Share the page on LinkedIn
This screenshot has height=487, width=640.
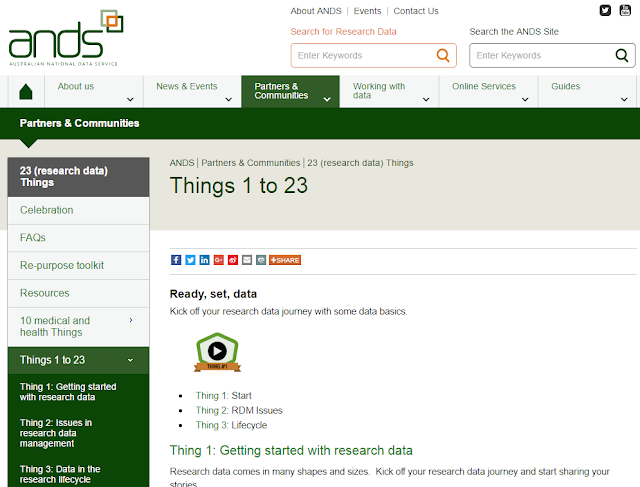[x=204, y=260]
